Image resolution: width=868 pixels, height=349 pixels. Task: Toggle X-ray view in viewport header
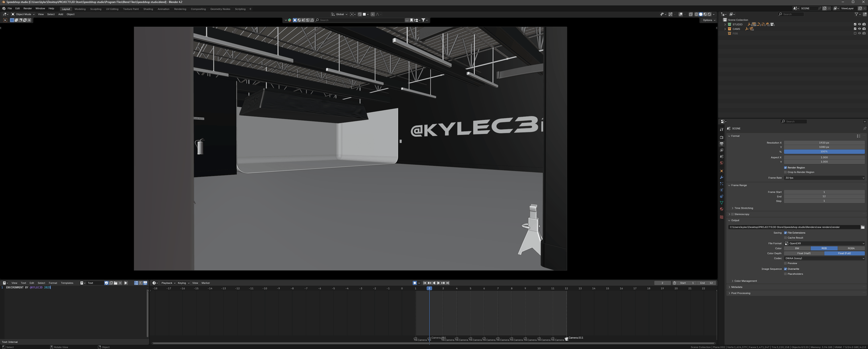point(690,14)
